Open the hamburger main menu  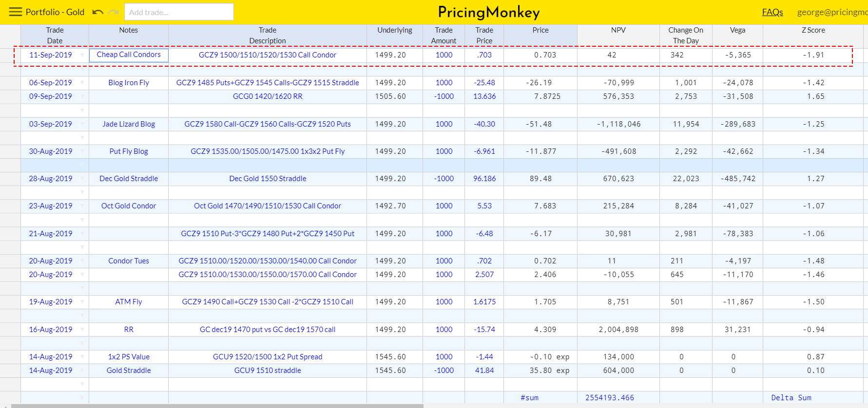pyautogui.click(x=16, y=12)
